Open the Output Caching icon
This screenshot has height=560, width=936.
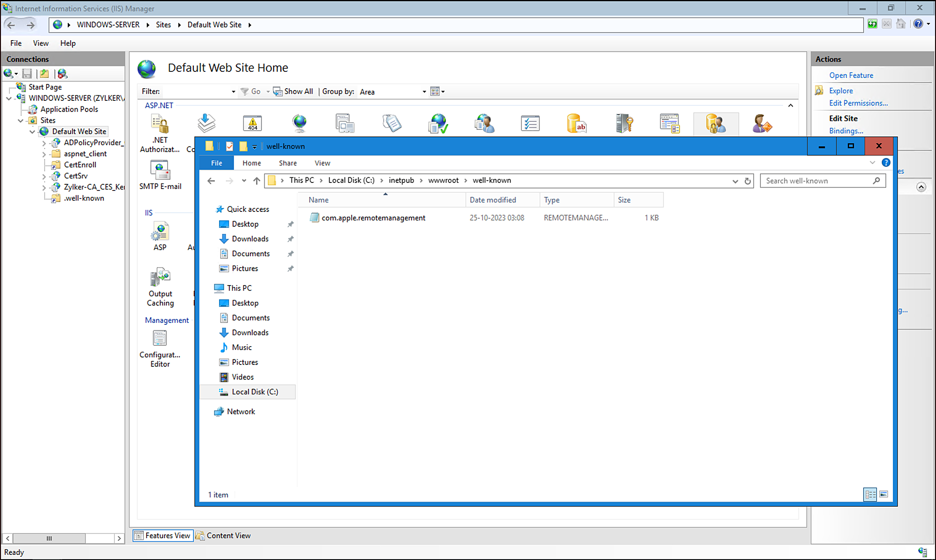(x=160, y=278)
